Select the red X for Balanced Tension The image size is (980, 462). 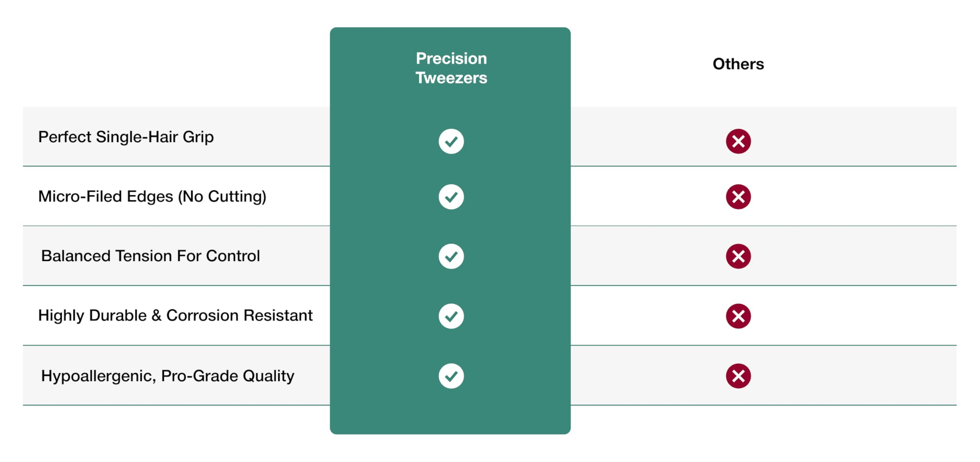[738, 256]
